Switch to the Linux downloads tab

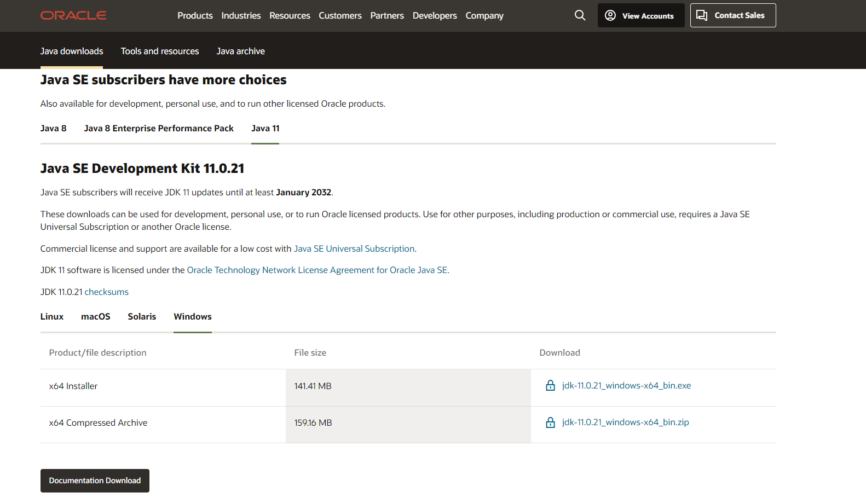[x=52, y=316]
